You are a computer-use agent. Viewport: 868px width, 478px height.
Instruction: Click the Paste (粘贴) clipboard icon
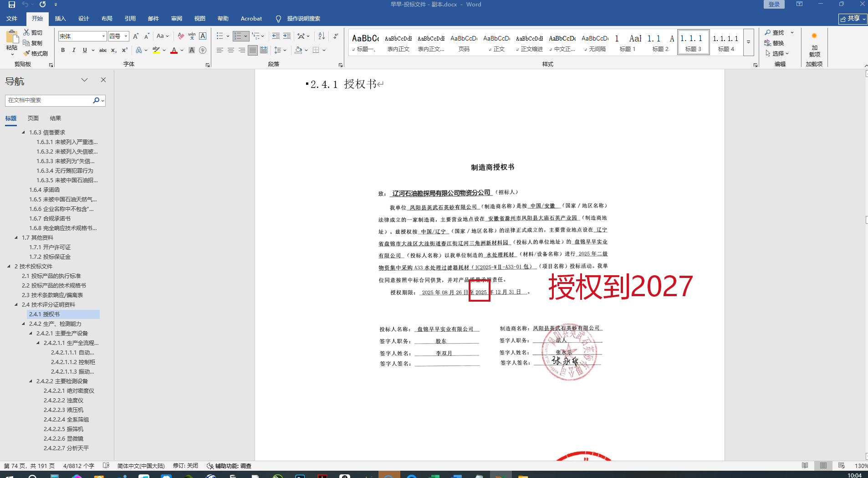pos(12,37)
